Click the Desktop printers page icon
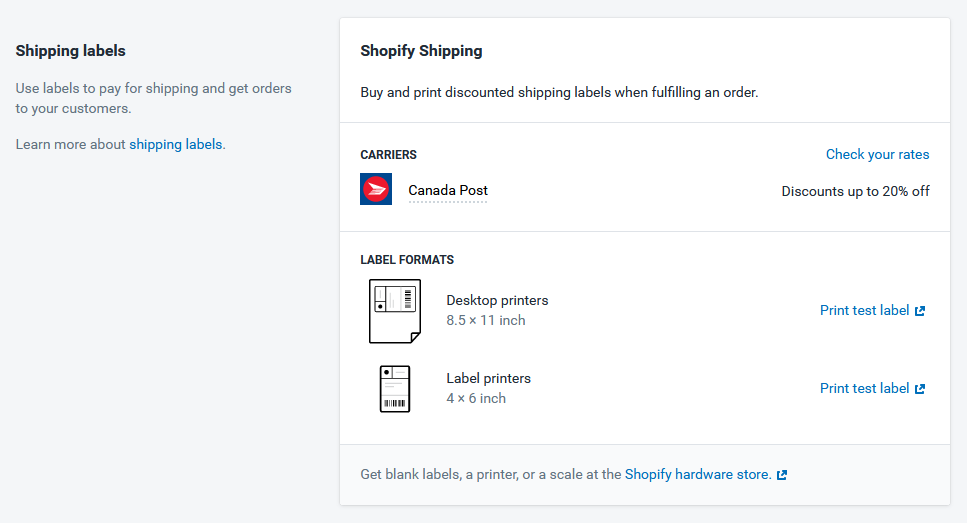Screen dimensions: 967x523 click(x=395, y=311)
